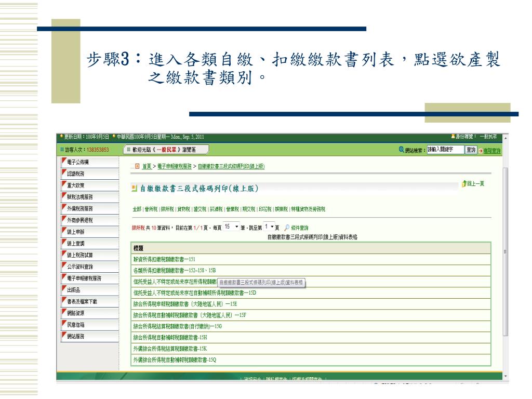Open 外僑綜合所得稅自動補報稅額繳款書-15Q
Screen dimensions: 532x399
(x=175, y=360)
